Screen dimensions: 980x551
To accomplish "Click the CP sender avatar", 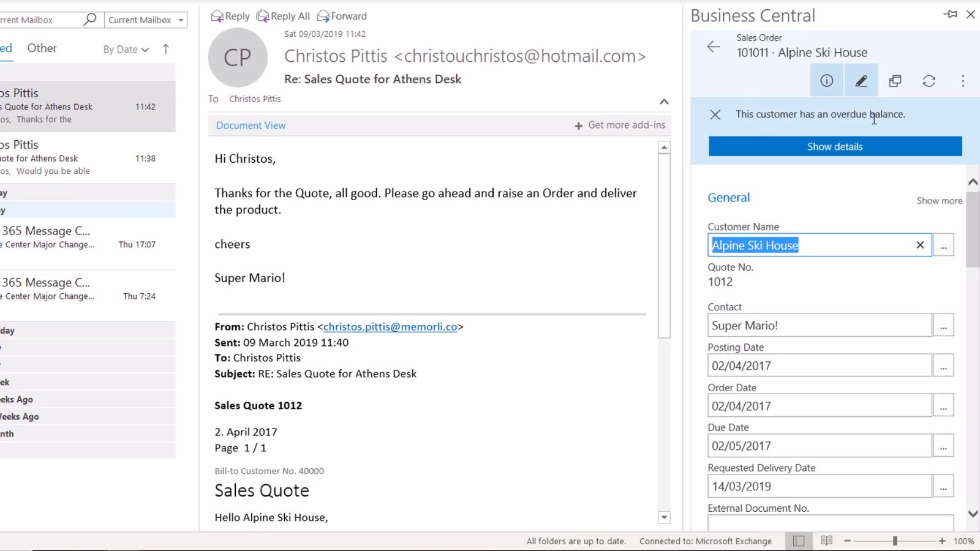I will tap(238, 58).
